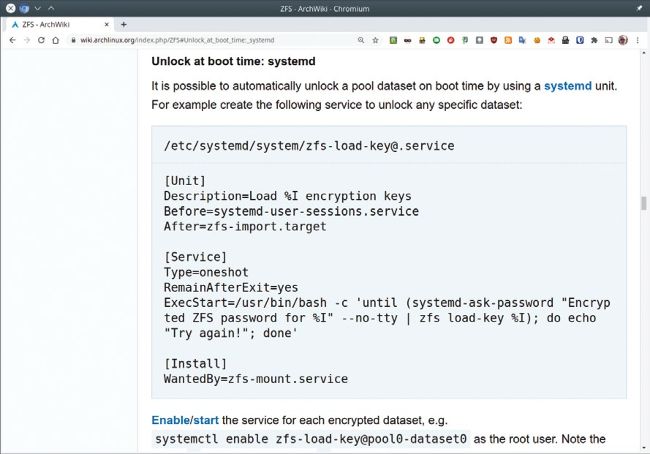
Task: Open Chromium's three-dot menu
Action: [638, 40]
